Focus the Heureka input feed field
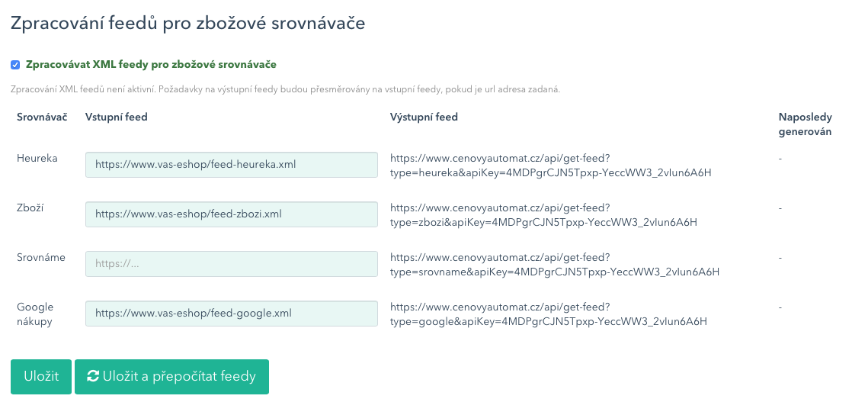The height and width of the screenshot is (415, 868). pyautogui.click(x=232, y=165)
